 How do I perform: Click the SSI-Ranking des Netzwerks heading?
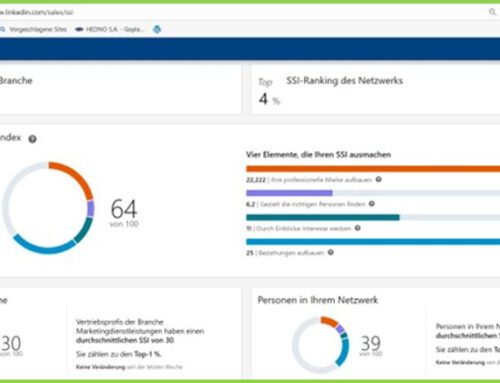click(x=344, y=81)
